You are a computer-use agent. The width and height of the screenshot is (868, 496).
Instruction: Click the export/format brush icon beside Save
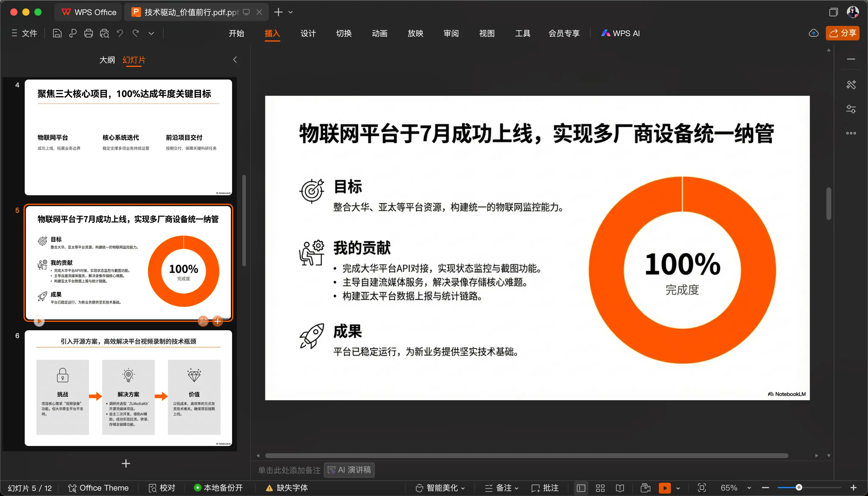[x=73, y=33]
